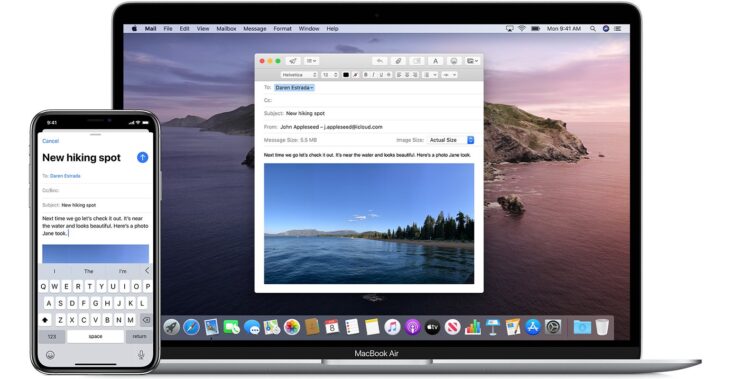Viewport: 740px width, 379px height.
Task: Open the Daren Estrada recipient token menu
Action: pos(294,88)
